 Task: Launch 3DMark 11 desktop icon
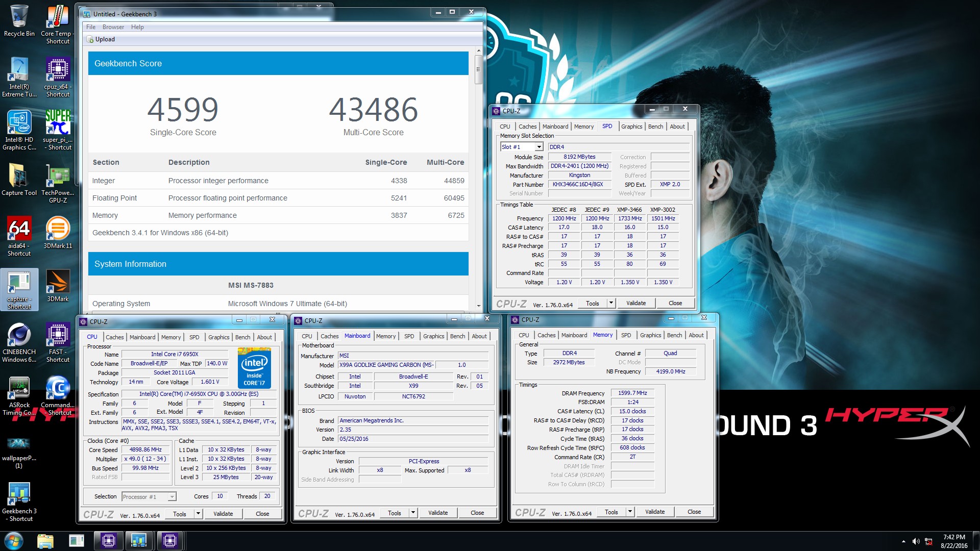[58, 233]
